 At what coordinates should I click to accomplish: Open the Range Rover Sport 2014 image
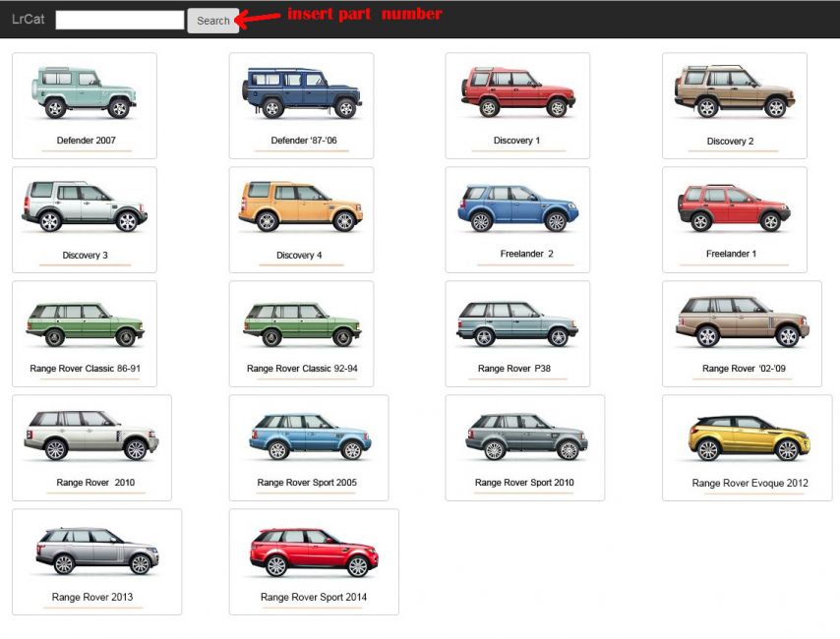click(314, 552)
